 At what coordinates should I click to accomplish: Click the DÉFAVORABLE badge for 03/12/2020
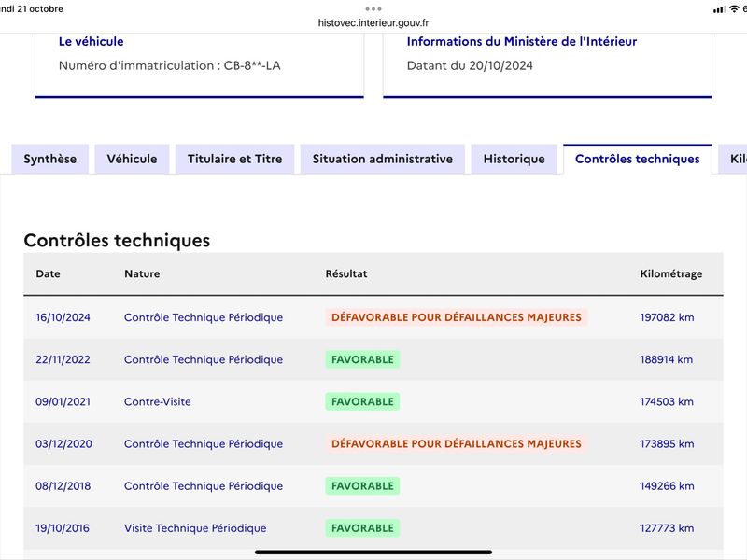457,444
